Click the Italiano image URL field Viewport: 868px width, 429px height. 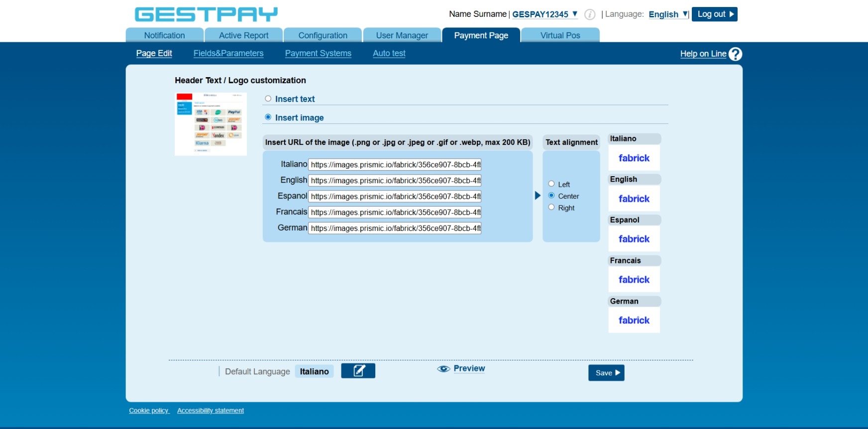pos(395,165)
